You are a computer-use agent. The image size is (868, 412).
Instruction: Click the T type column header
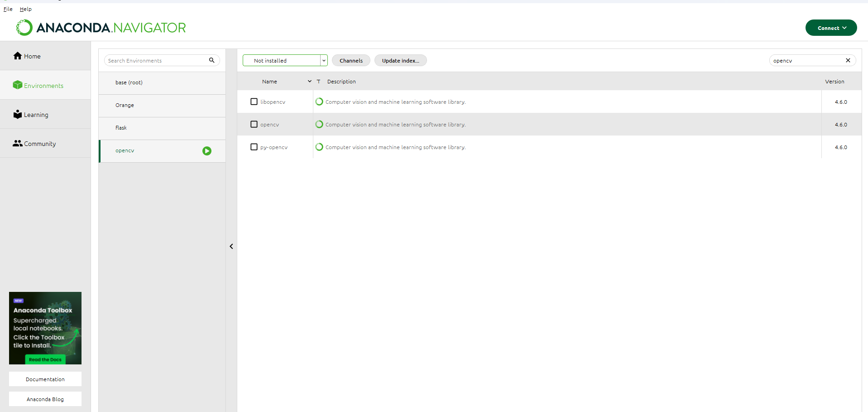[x=318, y=82]
